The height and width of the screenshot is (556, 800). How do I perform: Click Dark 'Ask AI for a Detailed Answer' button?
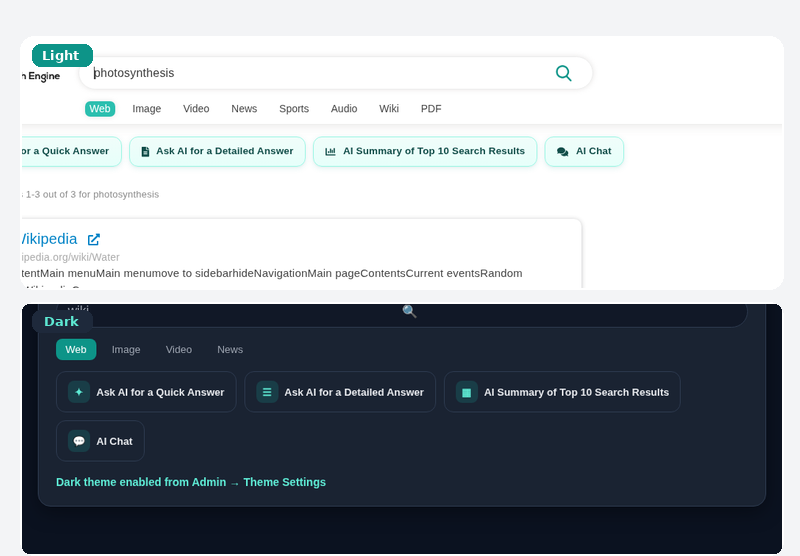click(340, 392)
